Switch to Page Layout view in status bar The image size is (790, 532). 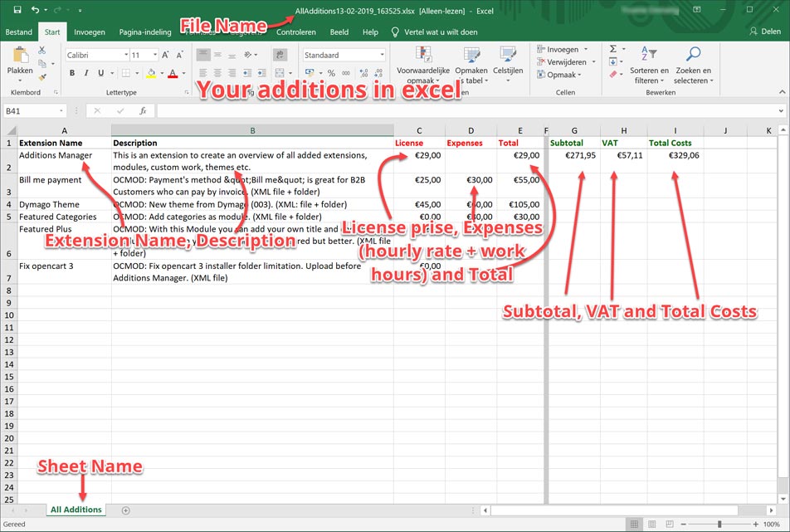[x=652, y=525]
